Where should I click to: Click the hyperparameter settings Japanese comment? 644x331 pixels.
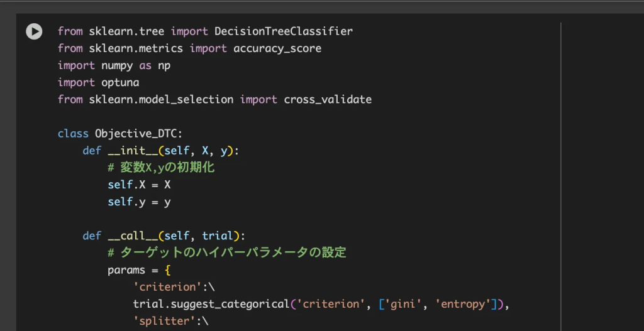pos(227,252)
